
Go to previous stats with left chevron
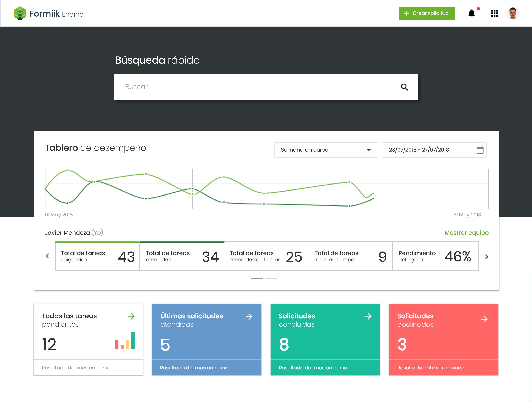(x=47, y=256)
